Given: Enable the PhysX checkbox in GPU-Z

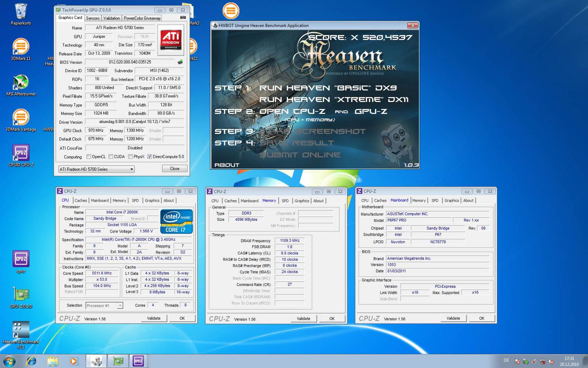Looking at the screenshot, I should [130, 157].
